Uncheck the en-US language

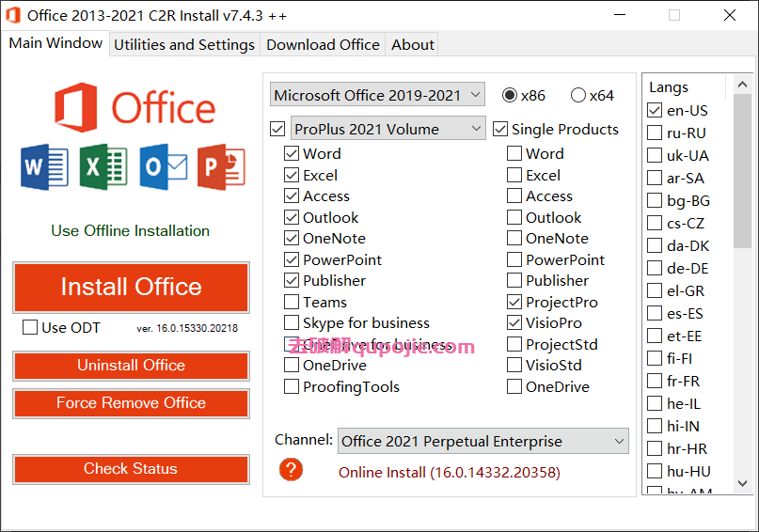coord(655,110)
